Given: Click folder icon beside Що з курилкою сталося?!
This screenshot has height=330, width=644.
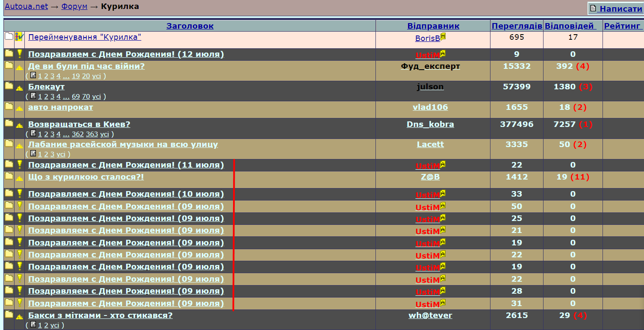Looking at the screenshot, I should coord(9,176).
